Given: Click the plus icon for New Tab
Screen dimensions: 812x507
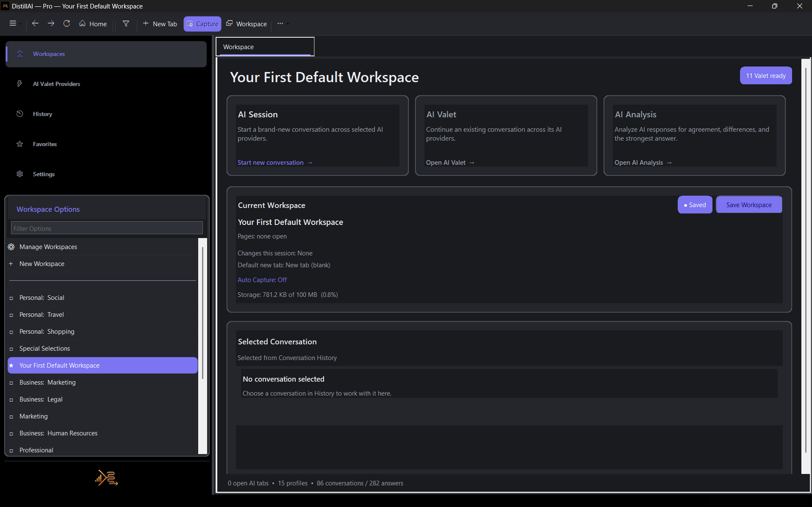Looking at the screenshot, I should 146,24.
